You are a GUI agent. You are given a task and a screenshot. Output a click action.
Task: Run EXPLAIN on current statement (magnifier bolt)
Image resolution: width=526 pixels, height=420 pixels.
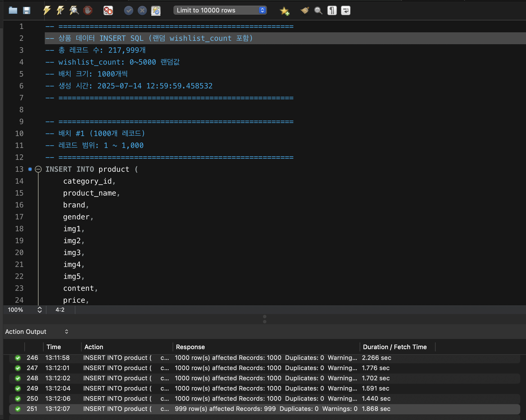74,10
